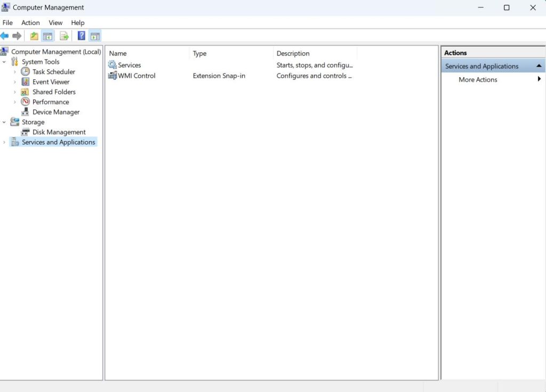Expand the Services and Applications tree node
This screenshot has width=546, height=392.
[x=4, y=142]
